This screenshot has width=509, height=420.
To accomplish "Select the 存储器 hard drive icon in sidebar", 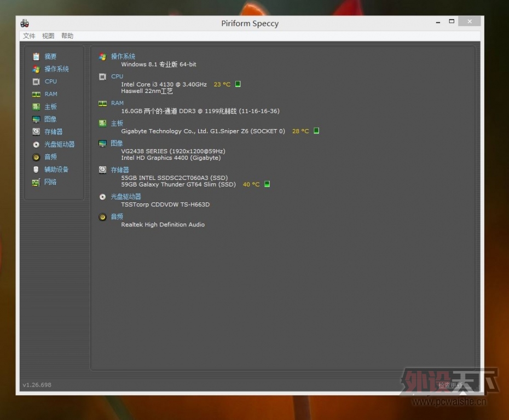I will tap(36, 132).
